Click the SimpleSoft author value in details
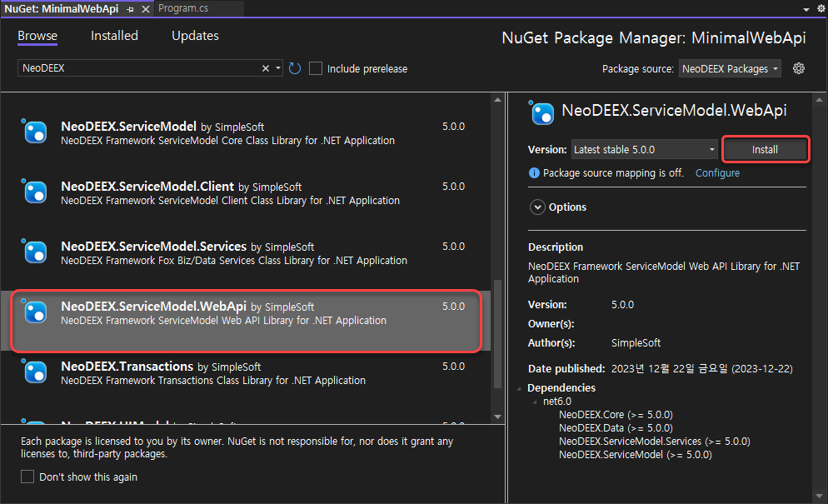The image size is (828, 504). click(636, 343)
